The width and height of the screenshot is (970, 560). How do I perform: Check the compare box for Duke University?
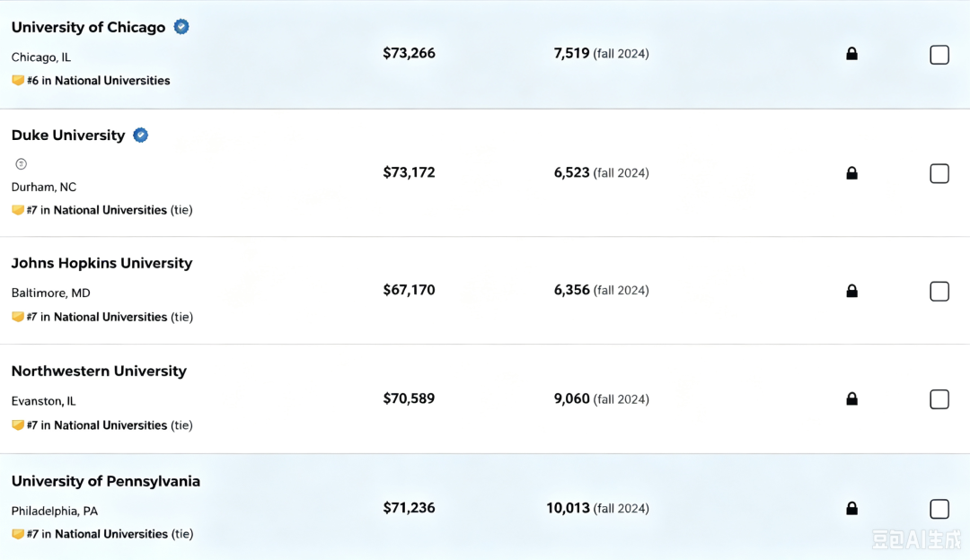pos(939,173)
